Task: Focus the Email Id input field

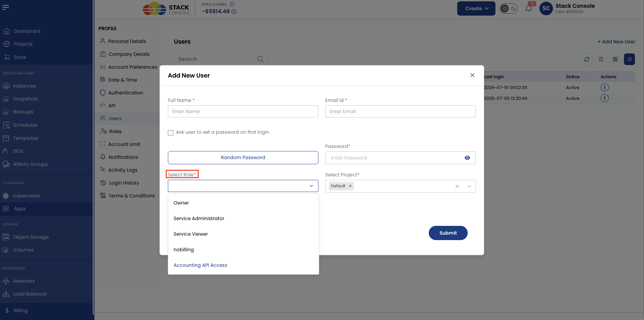Action: pos(400,111)
